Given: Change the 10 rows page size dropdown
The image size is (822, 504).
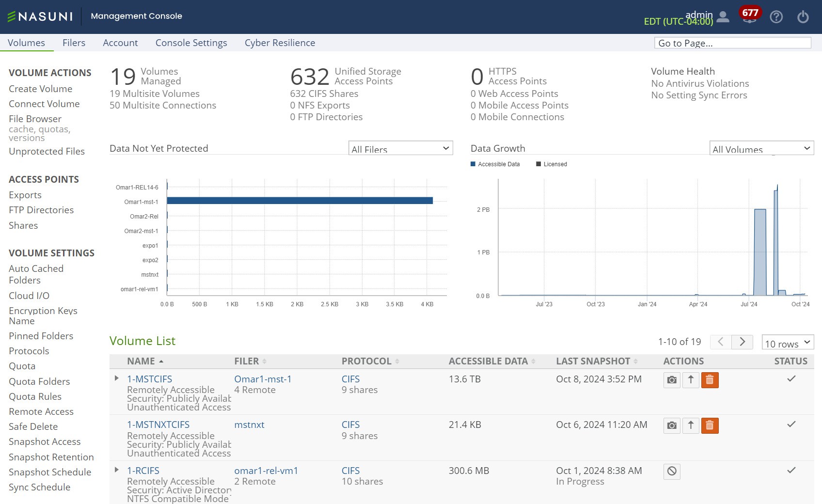Looking at the screenshot, I should click(x=788, y=342).
